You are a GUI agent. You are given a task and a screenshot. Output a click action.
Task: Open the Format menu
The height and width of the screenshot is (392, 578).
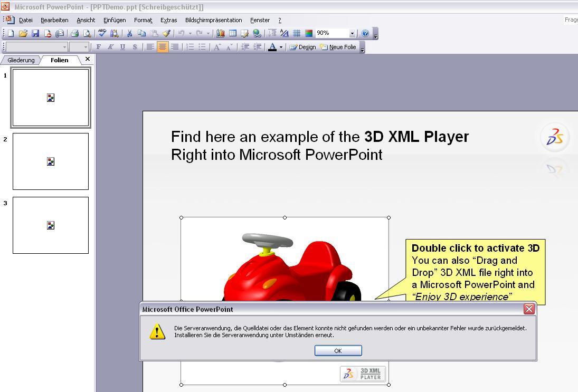(144, 20)
